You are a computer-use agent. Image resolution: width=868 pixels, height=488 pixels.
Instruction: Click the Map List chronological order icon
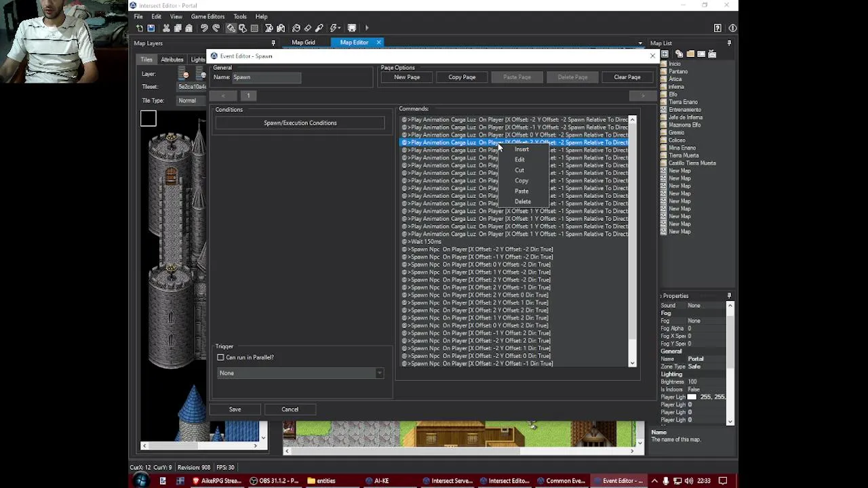[665, 54]
